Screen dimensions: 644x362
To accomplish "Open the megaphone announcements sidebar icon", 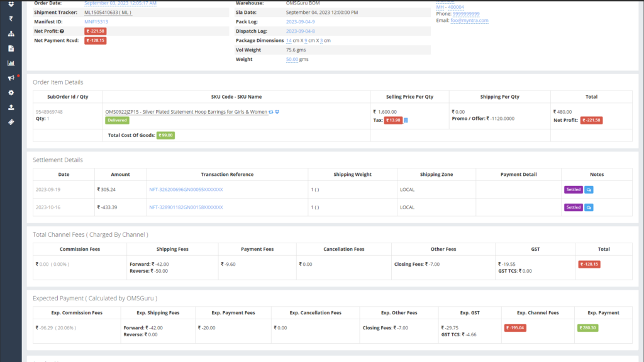I will [11, 78].
